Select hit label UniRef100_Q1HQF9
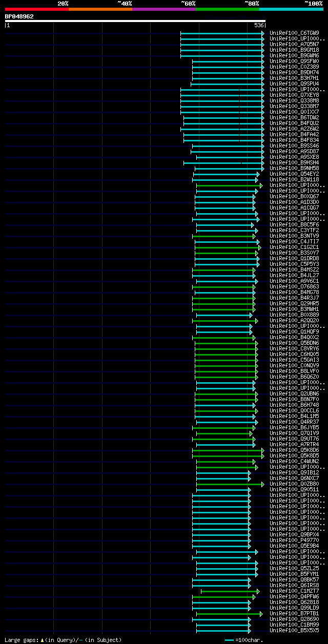The height and width of the screenshot is (644, 328). pyautogui.click(x=295, y=332)
